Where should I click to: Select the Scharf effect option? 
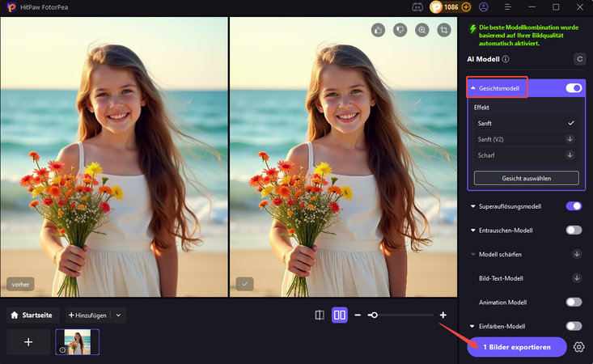(526, 155)
